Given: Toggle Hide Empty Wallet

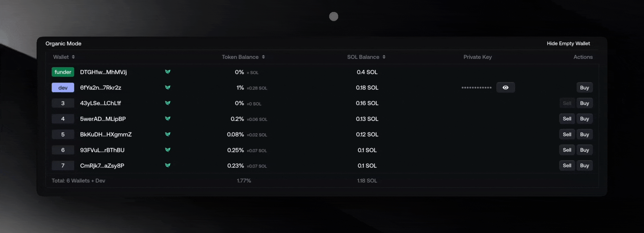Looking at the screenshot, I should click(x=568, y=43).
